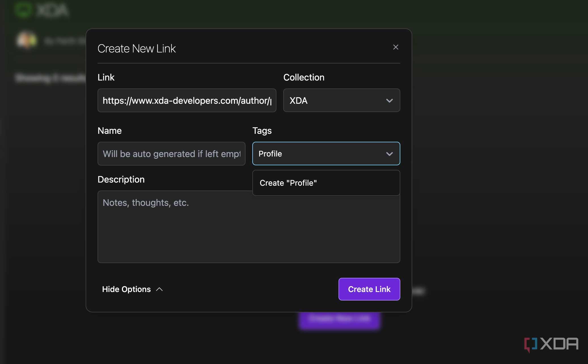The image size is (588, 364).
Task: Open the Collection dropdown showing XDA
Action: (342, 100)
